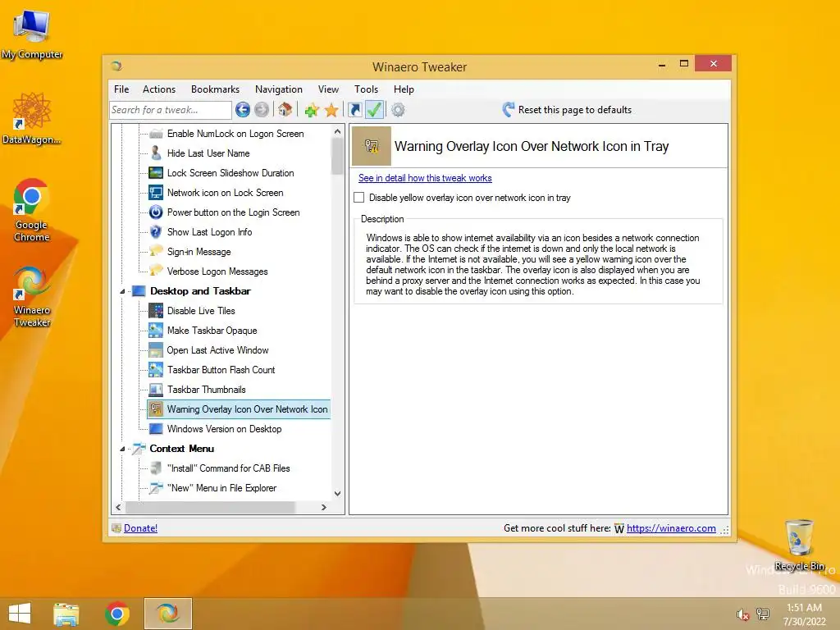This screenshot has height=630, width=840.
Task: Open settings via the gear toolbar icon
Action: [398, 110]
